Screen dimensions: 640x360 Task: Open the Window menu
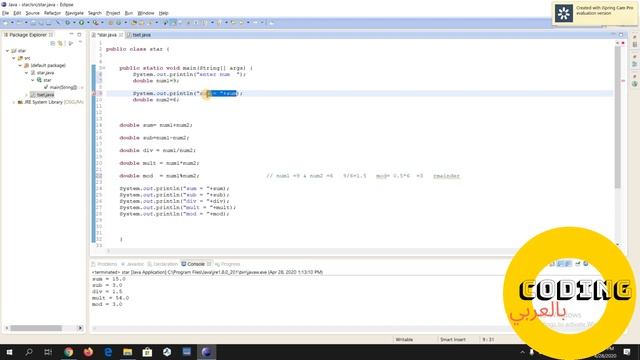[146, 13]
